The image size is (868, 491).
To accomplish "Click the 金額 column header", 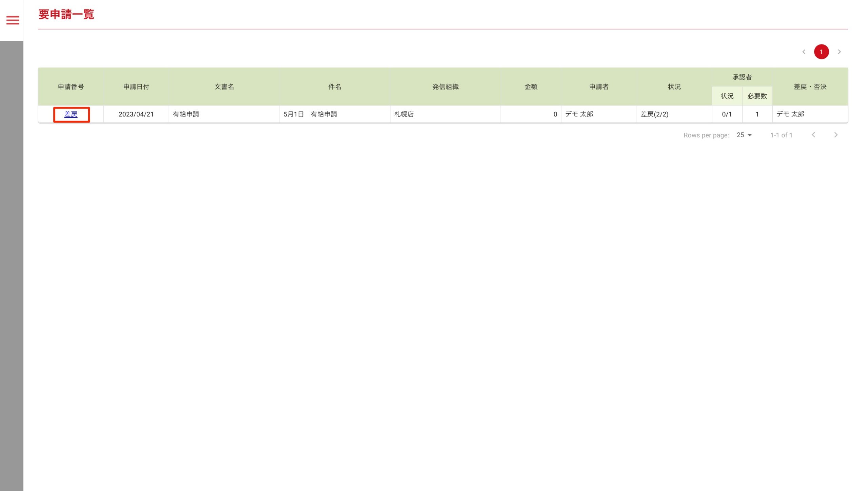I will coord(531,87).
